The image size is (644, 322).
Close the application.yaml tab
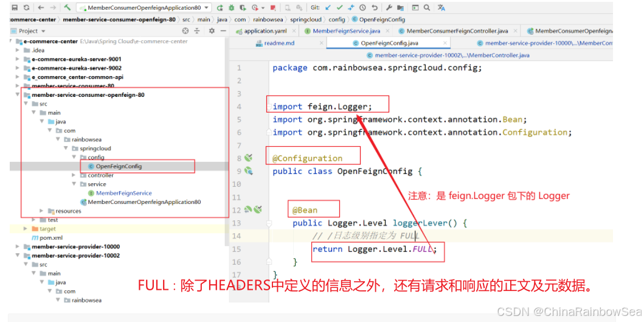[294, 31]
